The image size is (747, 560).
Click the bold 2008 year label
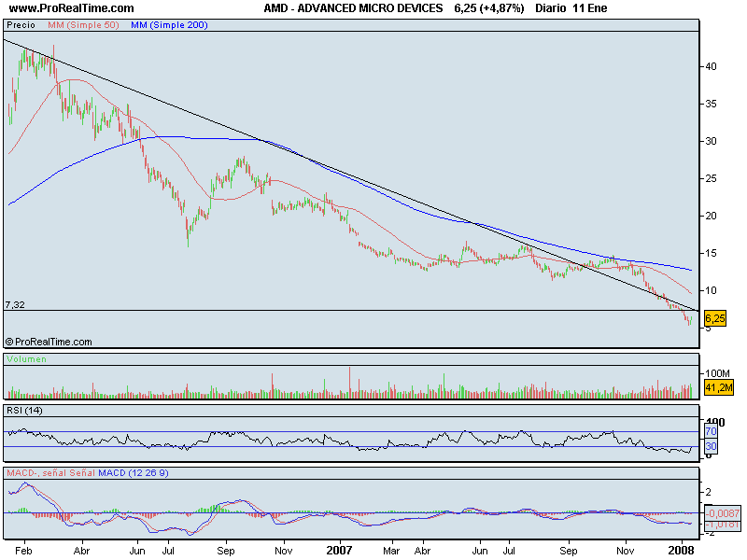681,551
